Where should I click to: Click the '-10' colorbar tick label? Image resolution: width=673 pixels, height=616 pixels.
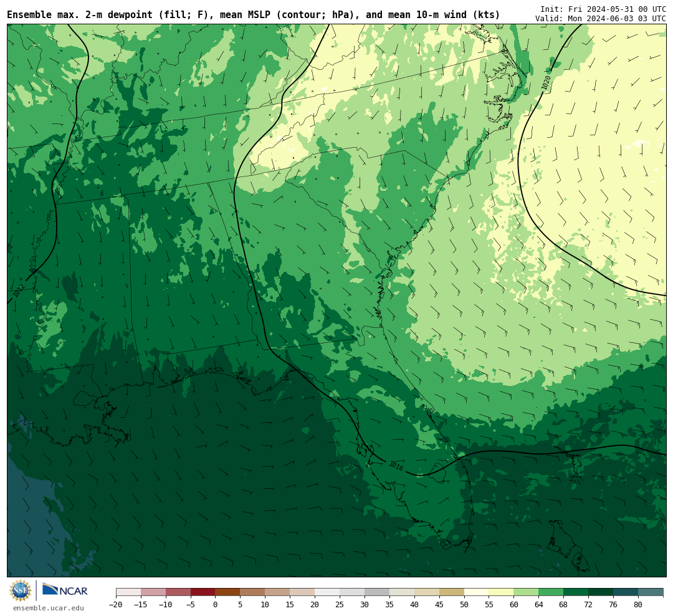pos(166,605)
